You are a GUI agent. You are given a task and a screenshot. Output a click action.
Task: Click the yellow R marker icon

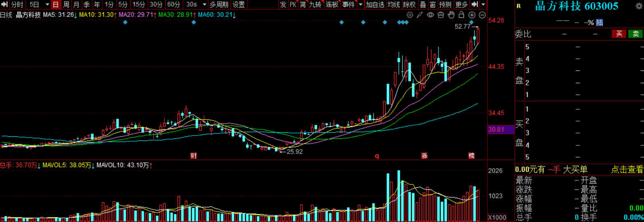click(518, 6)
